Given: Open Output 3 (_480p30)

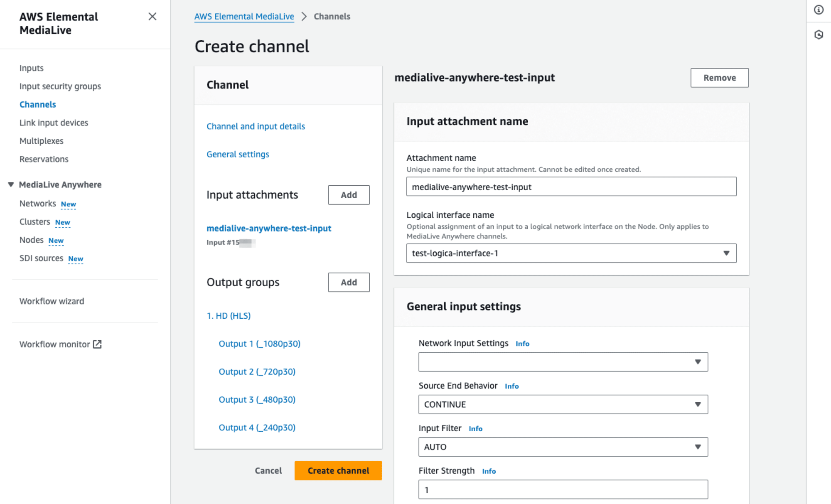Looking at the screenshot, I should point(257,399).
